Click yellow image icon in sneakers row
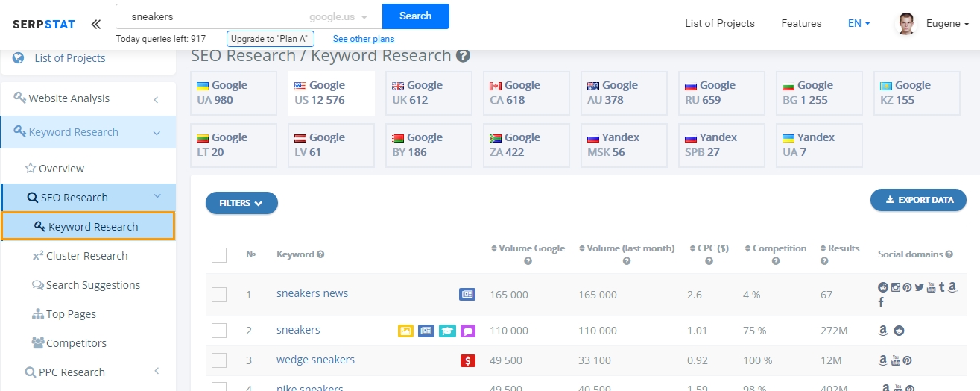Image resolution: width=980 pixels, height=391 pixels. pos(405,331)
